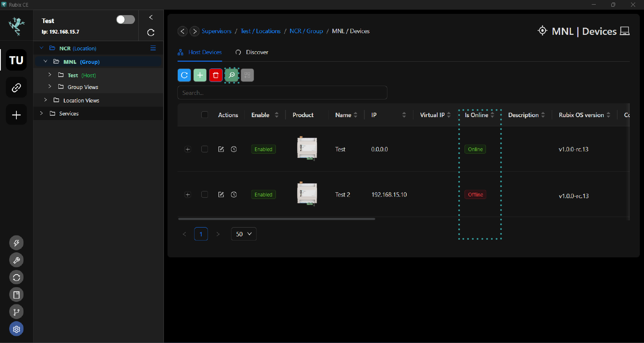
Task: Expand row details for Test 2 device
Action: point(188,194)
